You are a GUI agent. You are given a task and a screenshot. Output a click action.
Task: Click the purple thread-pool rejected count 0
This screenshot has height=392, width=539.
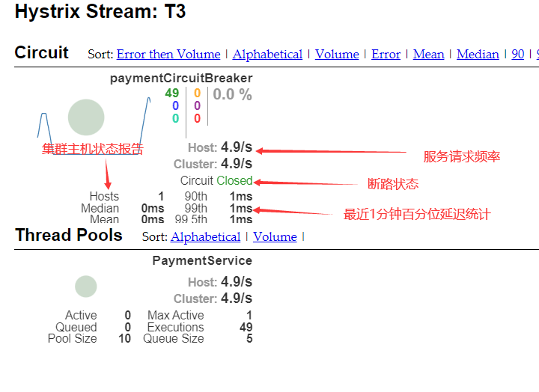197,105
